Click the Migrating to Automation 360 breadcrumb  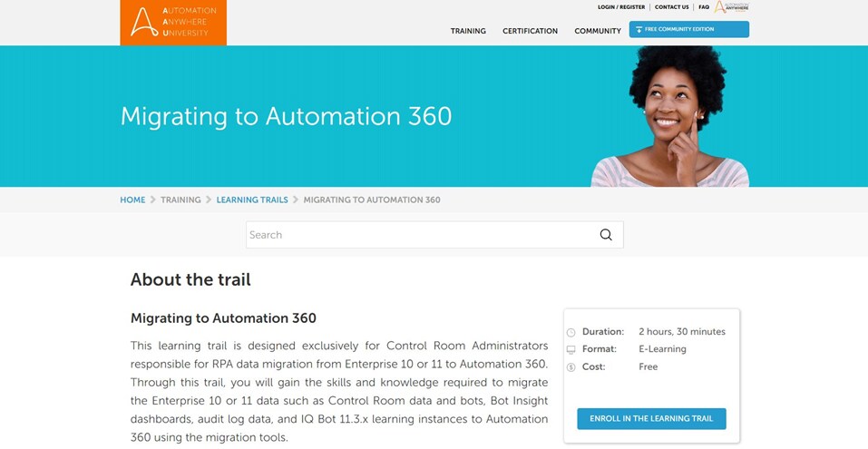coord(372,200)
